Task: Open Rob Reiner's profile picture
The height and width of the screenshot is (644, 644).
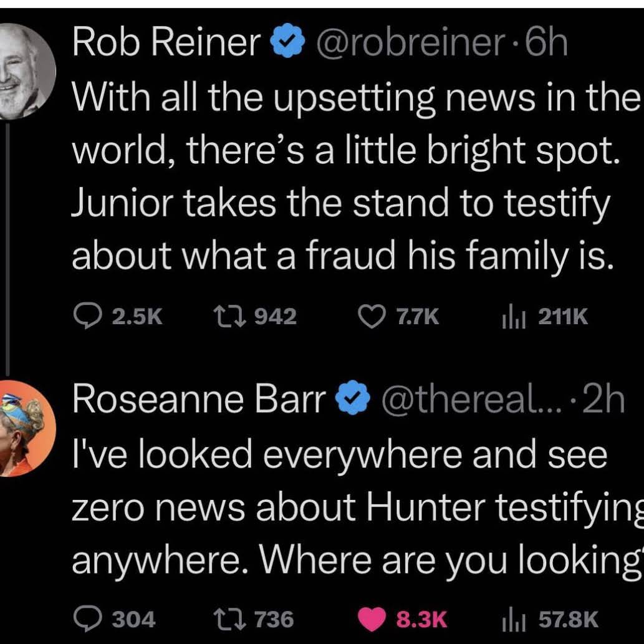Action: pyautogui.click(x=26, y=71)
